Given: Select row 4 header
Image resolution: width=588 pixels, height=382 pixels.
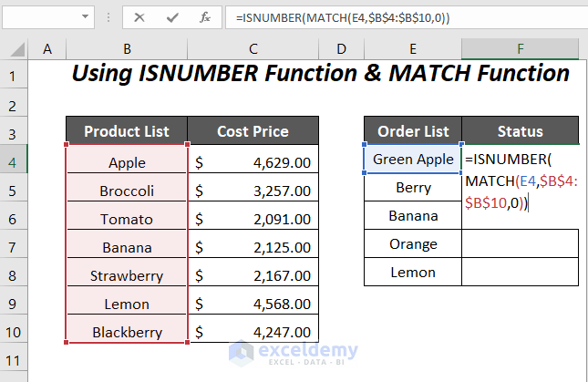Looking at the screenshot, I should (x=14, y=160).
